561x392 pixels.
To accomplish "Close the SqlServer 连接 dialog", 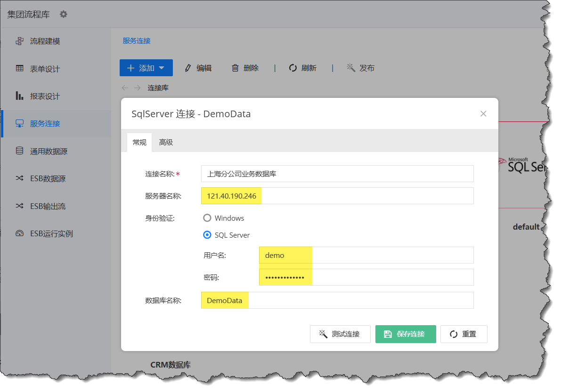I will click(483, 114).
